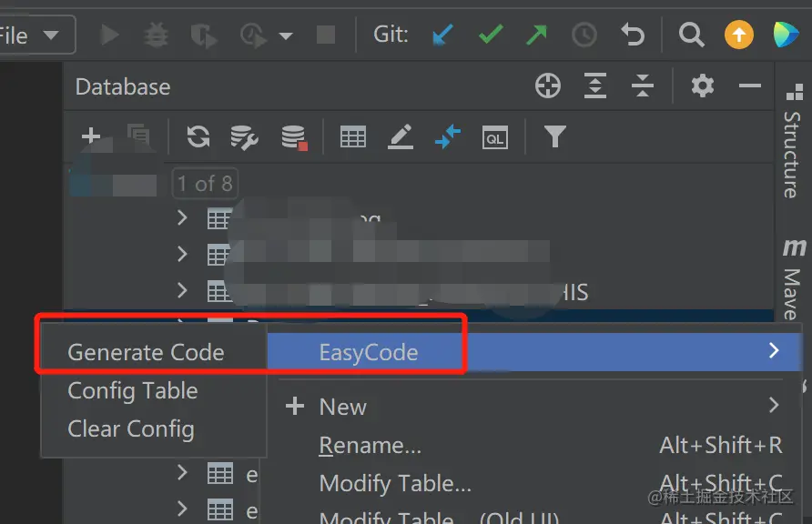Click the 1 of 8 schema counter

click(x=205, y=184)
